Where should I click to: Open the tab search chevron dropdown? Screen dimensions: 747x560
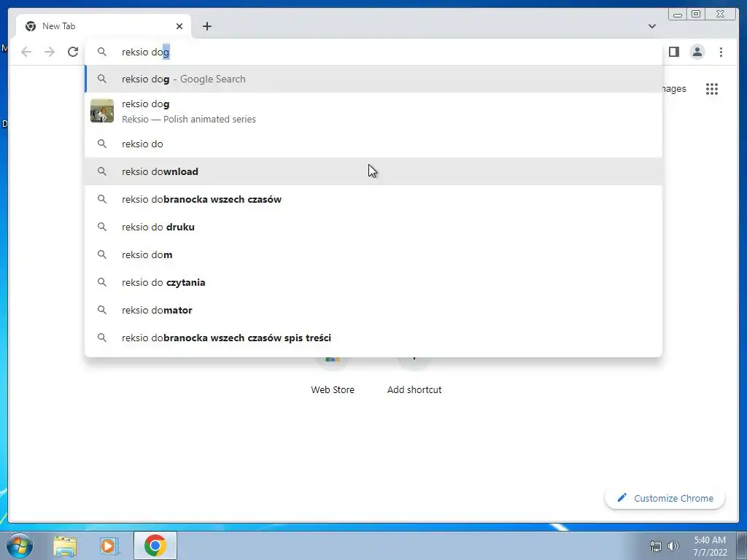pos(652,26)
